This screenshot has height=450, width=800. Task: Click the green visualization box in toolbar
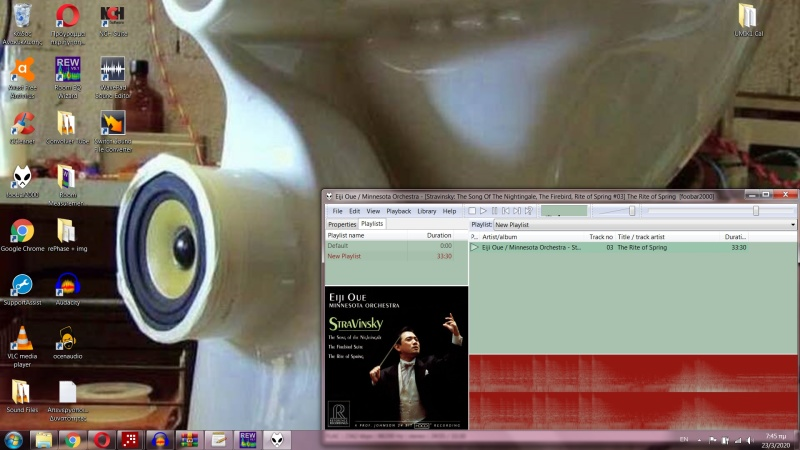[564, 211]
